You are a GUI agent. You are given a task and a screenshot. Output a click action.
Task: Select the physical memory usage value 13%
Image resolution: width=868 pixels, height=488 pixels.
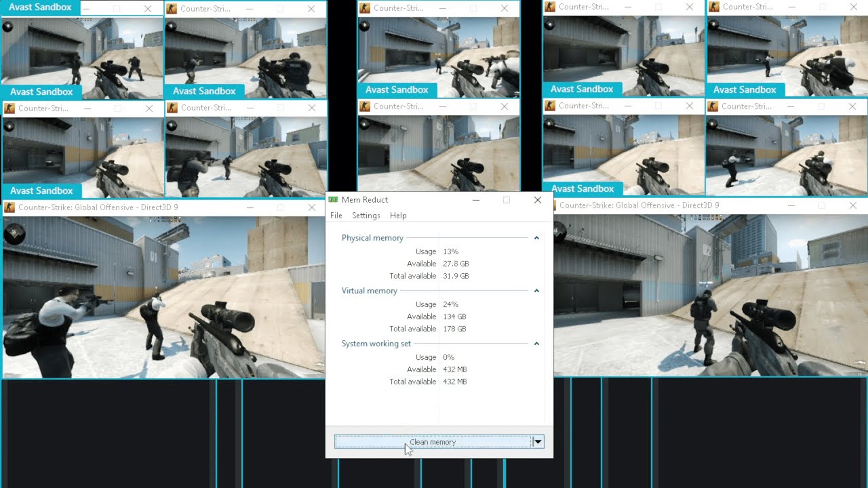451,251
